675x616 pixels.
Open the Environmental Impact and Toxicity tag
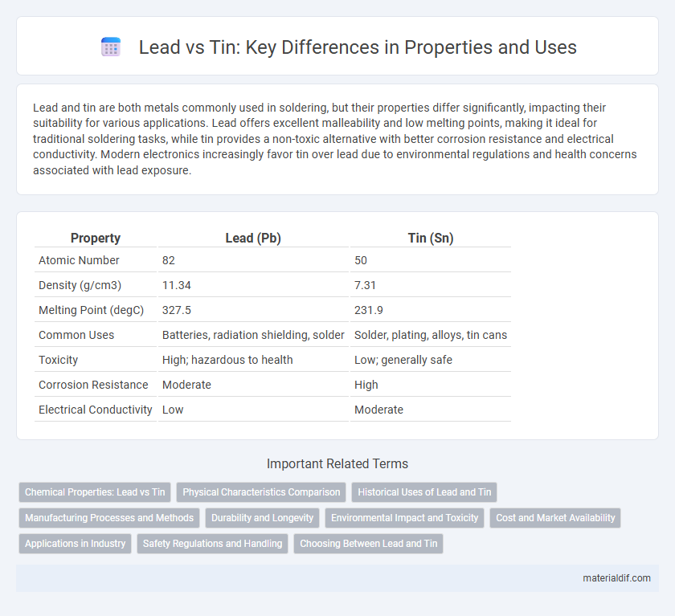[x=405, y=518]
